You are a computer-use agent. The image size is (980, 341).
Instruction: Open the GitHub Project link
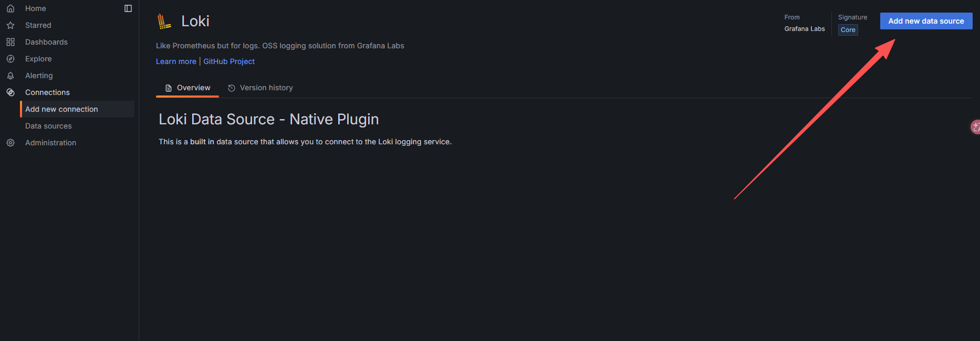(x=229, y=61)
